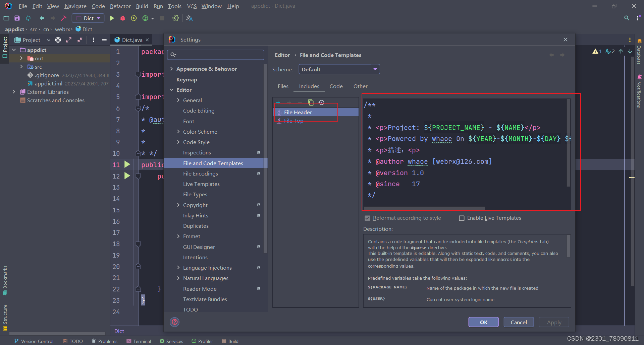644x345 pixels.
Task: Expand the Code Style settings node
Action: [x=178, y=142]
